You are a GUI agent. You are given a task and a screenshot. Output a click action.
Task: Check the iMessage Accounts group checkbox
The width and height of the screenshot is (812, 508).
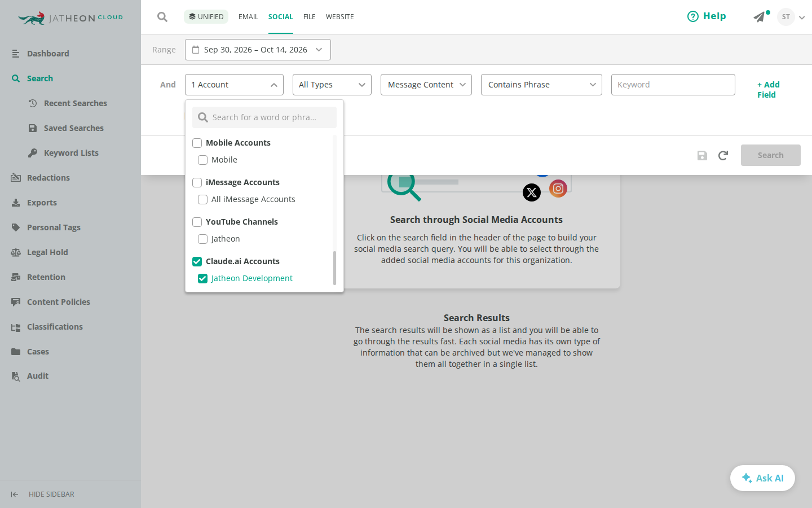click(x=197, y=182)
